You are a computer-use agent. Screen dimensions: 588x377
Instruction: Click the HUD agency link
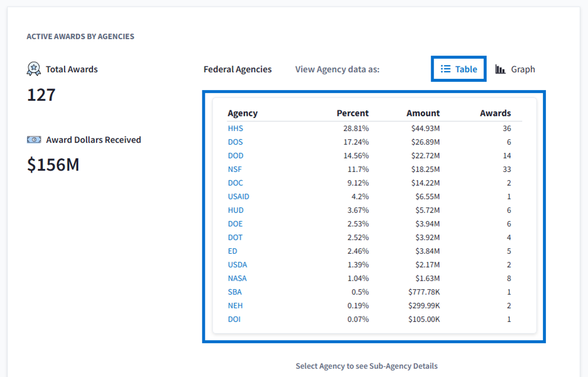[x=236, y=210]
